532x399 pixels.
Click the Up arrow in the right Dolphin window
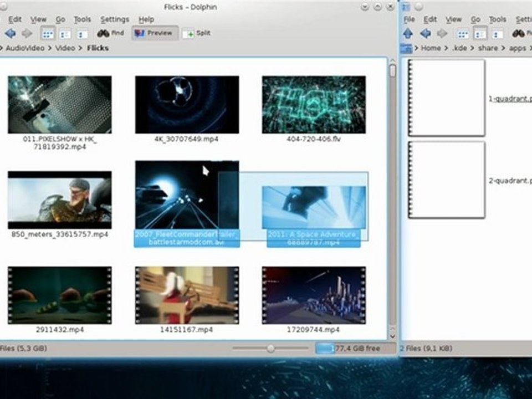coord(407,34)
